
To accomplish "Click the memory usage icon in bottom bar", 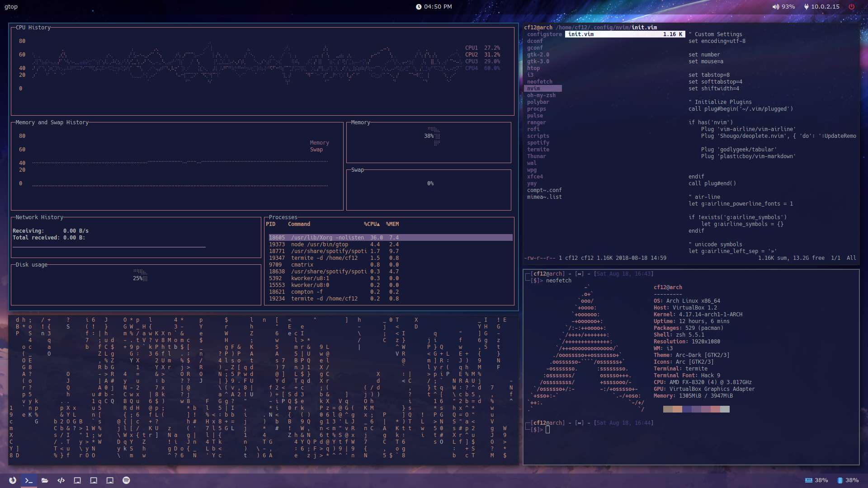I will point(809,480).
